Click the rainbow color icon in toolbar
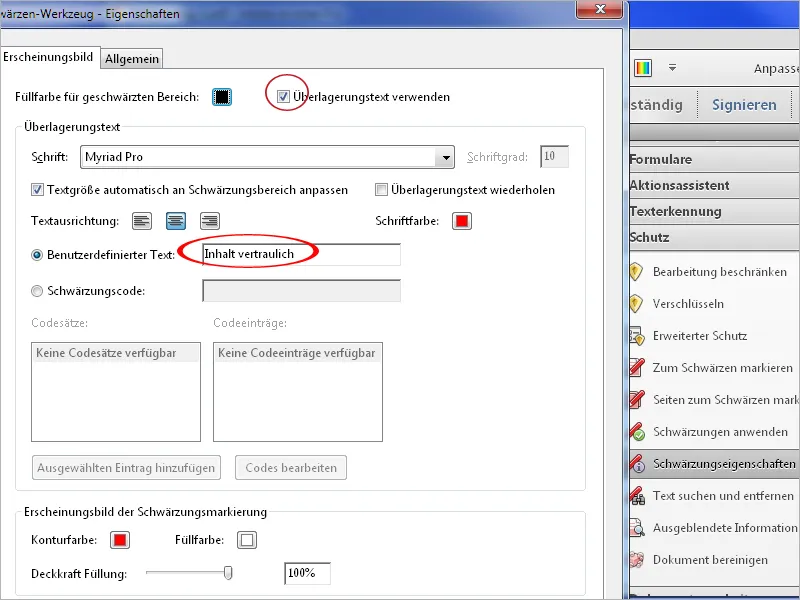800x600 pixels. [x=643, y=67]
